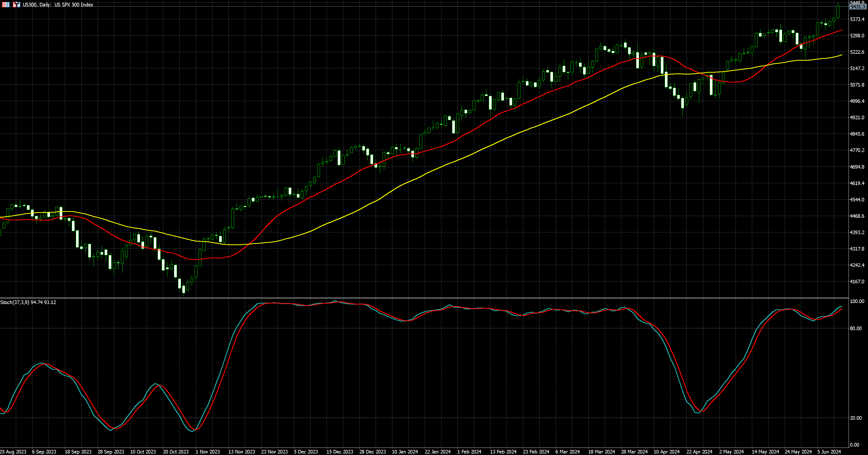Click the 4167.0 price axis label
Image resolution: width=868 pixels, height=455 pixels.
tap(857, 282)
